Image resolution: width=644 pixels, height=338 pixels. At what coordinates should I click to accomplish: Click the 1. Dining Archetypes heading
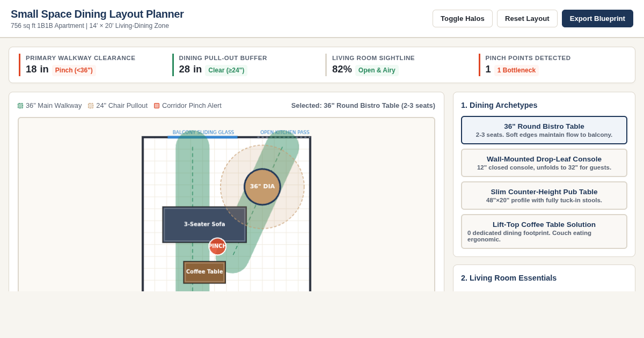(499, 105)
